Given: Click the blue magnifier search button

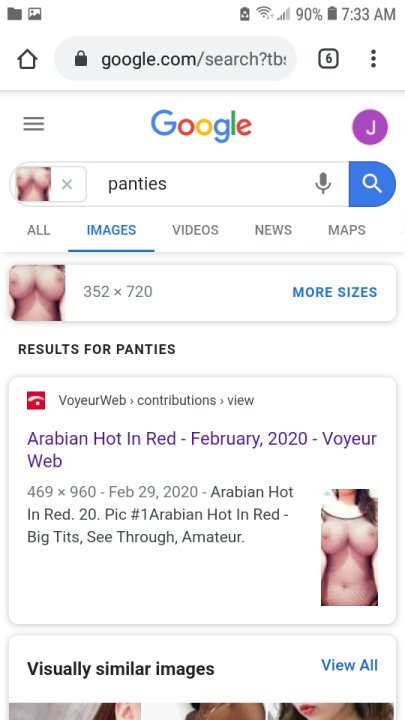Looking at the screenshot, I should (x=372, y=184).
